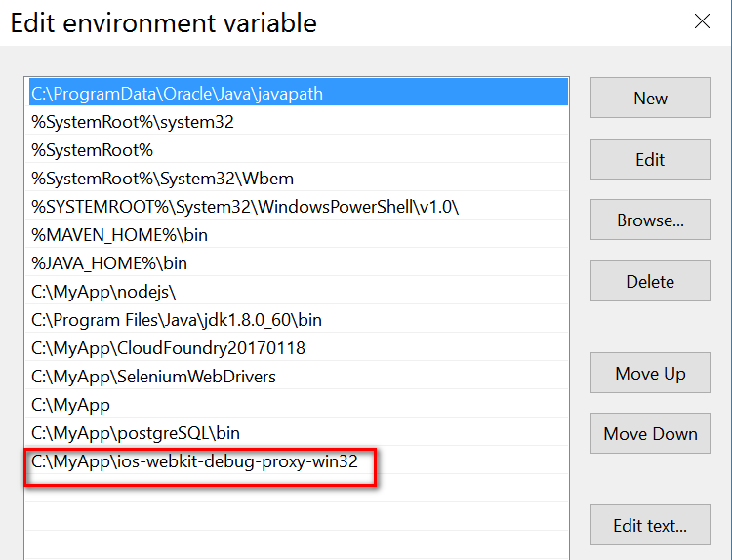732x560 pixels.
Task: Select the %SystemRoot%\system32 entry
Action: [299, 121]
